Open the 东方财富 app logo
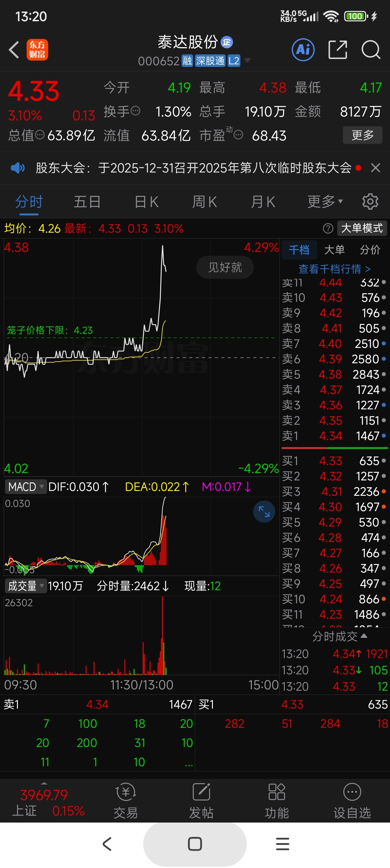Screen dimensions: 390x868 37,50
